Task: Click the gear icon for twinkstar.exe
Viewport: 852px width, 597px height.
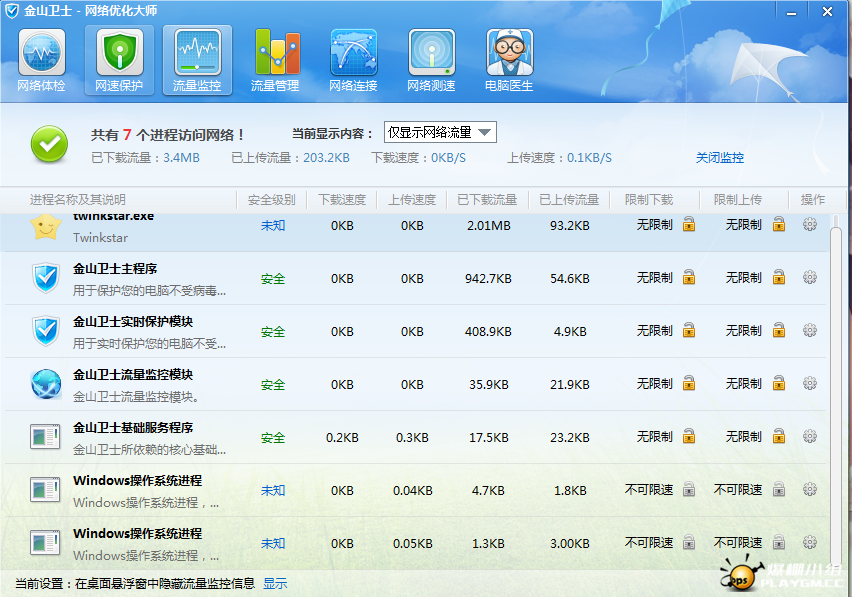Action: (810, 225)
